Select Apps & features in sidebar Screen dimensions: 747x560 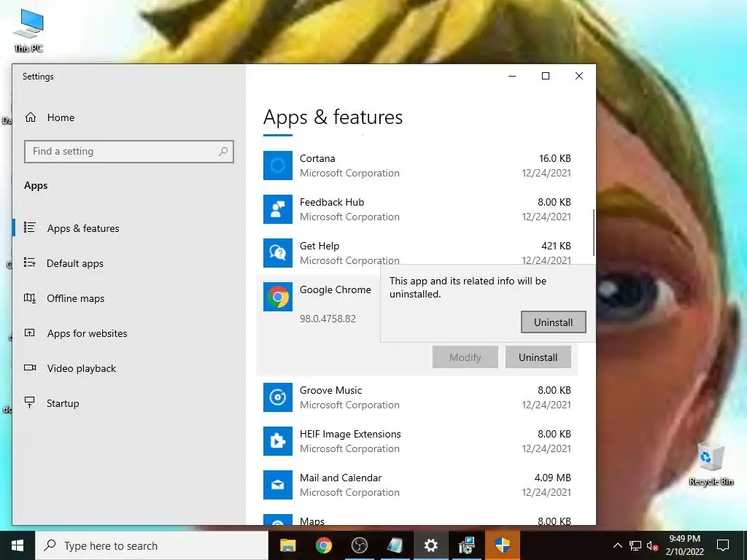83,228
